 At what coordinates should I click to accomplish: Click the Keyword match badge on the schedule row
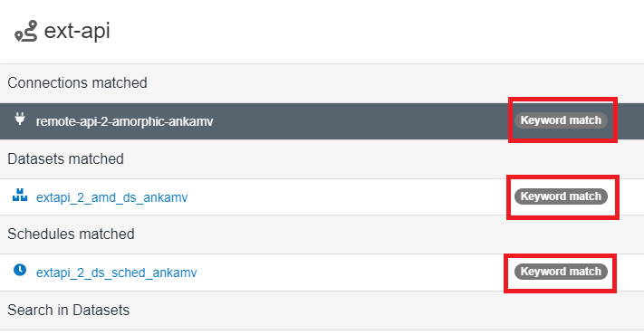coord(561,272)
